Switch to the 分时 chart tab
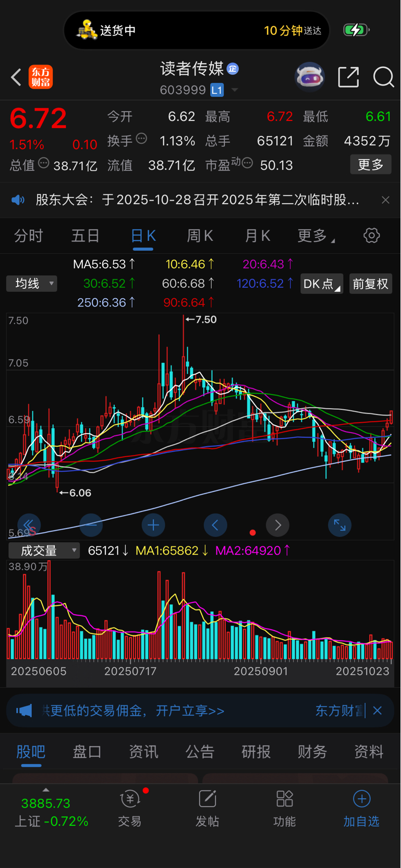401x868 pixels. 29,236
